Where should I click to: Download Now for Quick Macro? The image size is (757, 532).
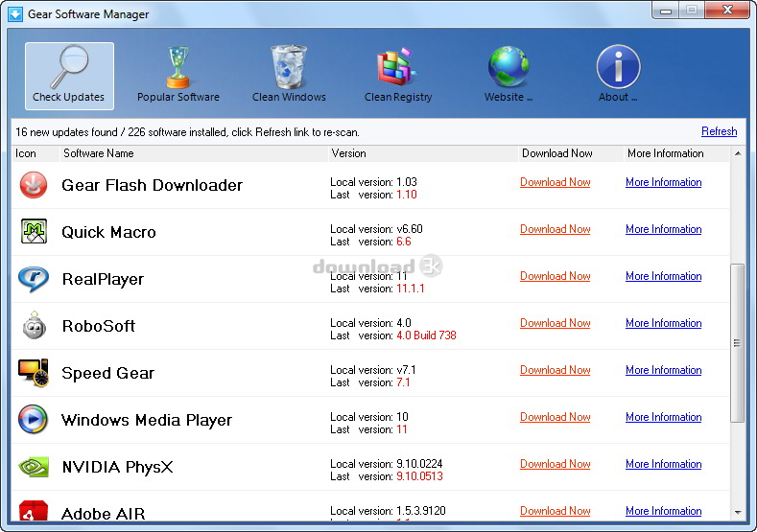click(x=556, y=229)
